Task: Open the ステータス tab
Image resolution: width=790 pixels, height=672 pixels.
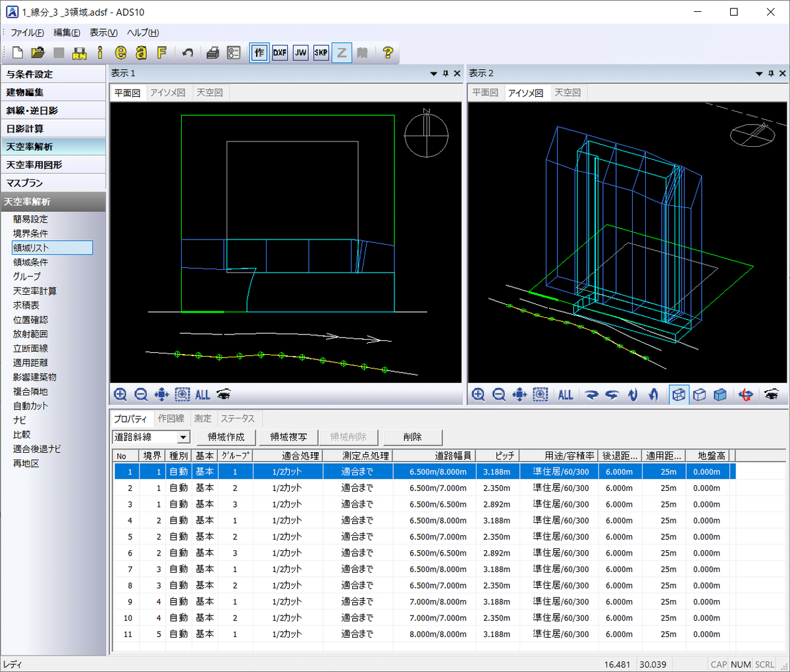Action: coord(238,419)
